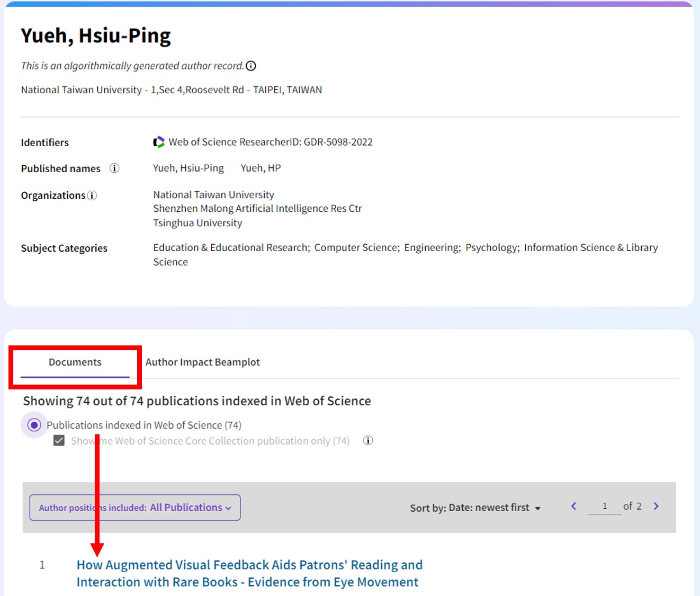Viewport: 700px width, 596px height.
Task: Click the Web of Science ResearcherID logo icon
Action: click(x=159, y=142)
